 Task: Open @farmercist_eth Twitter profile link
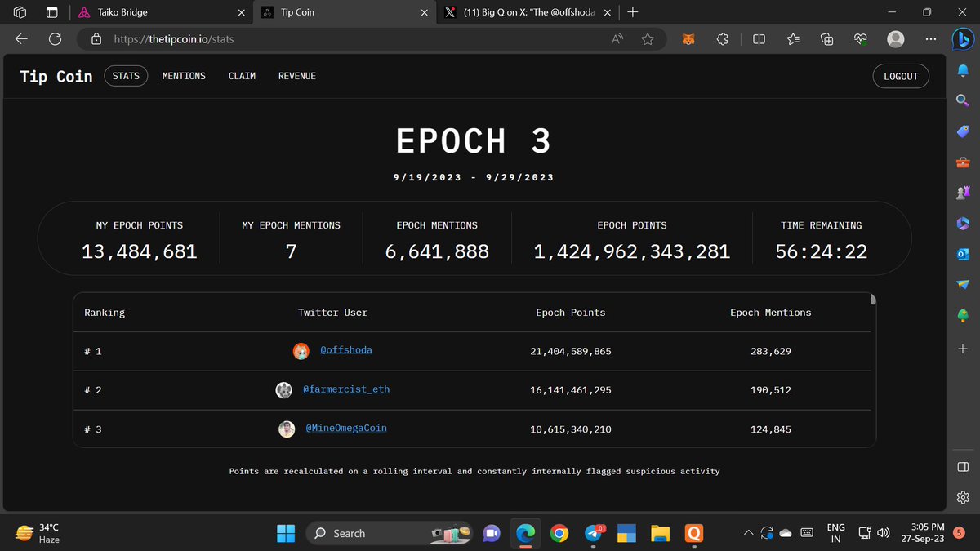(346, 389)
